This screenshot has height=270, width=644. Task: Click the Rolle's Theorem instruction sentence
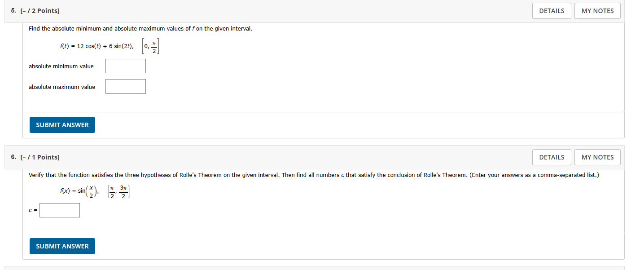[x=314, y=175]
